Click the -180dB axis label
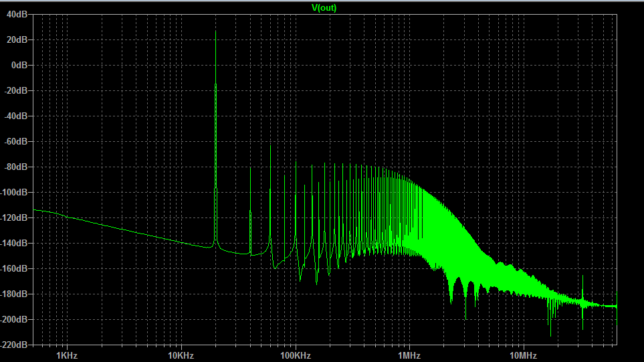 pyautogui.click(x=14, y=294)
